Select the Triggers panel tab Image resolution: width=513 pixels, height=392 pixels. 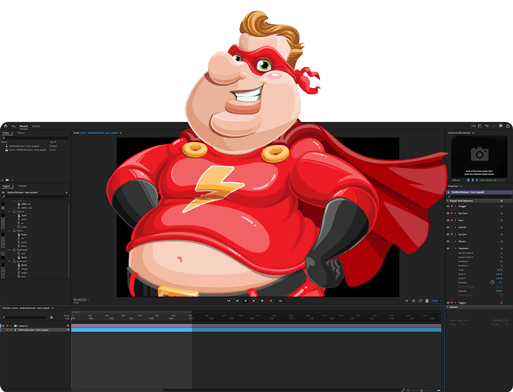[x=6, y=186]
